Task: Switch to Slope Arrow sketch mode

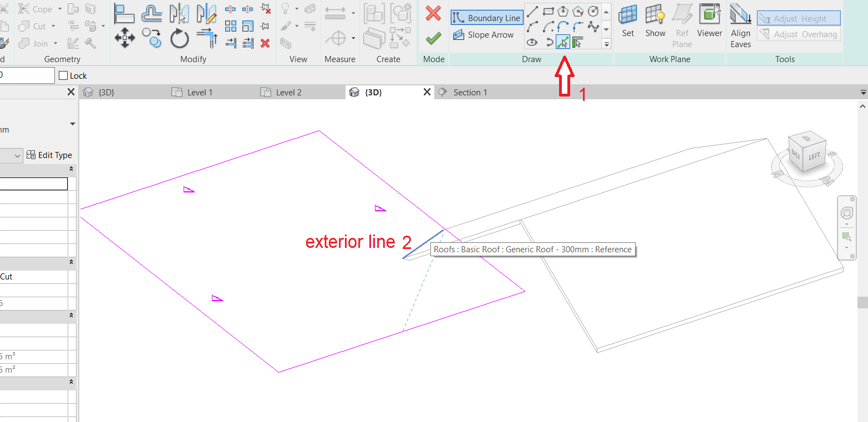Action: [484, 34]
